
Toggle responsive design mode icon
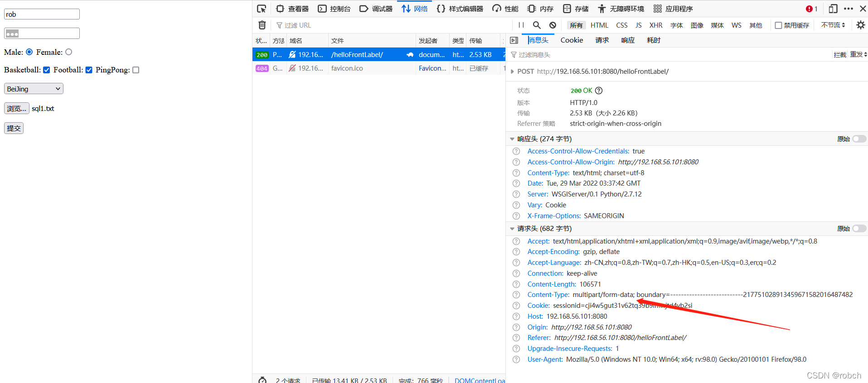(833, 9)
